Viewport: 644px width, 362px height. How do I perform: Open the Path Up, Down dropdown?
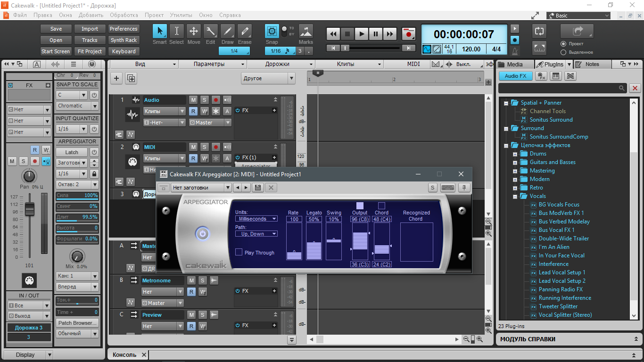click(x=256, y=234)
